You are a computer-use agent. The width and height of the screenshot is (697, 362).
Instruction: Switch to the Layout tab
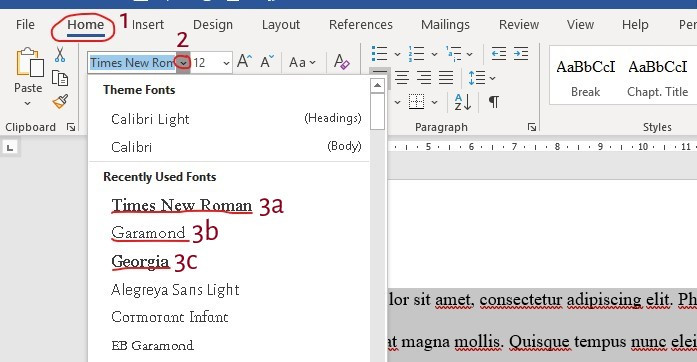coord(281,24)
